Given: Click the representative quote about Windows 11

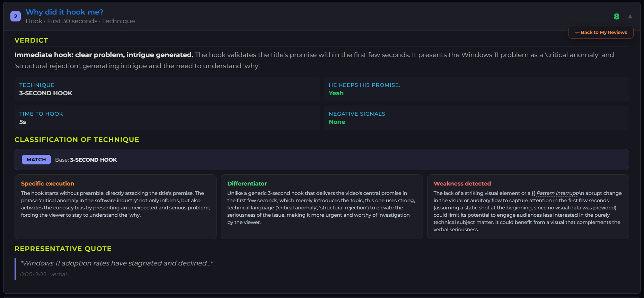Looking at the screenshot, I should (x=117, y=263).
